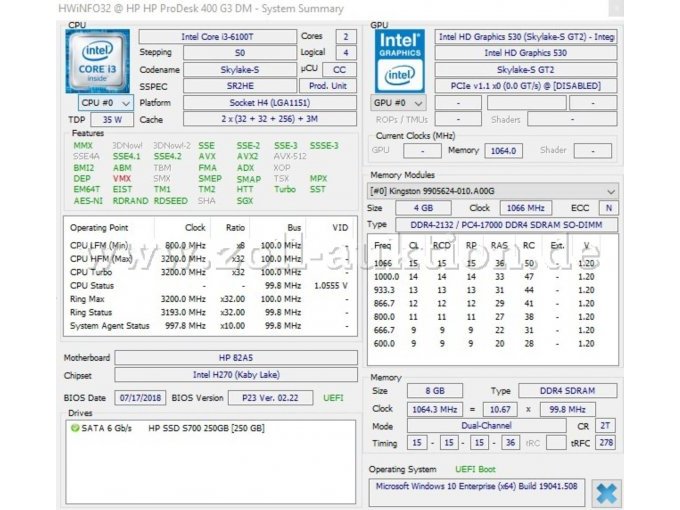Open the GPU #0 selector dropdown
The height and width of the screenshot is (510, 680).
[398, 103]
